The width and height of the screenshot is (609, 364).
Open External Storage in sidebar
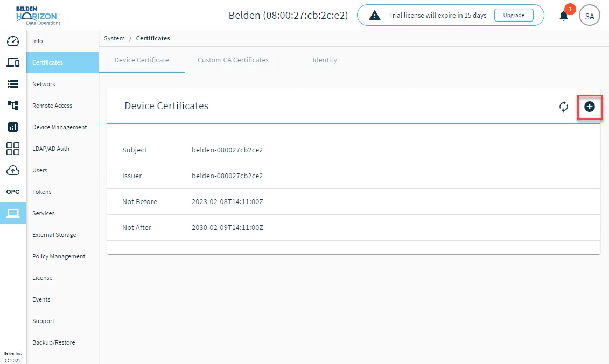click(62, 235)
